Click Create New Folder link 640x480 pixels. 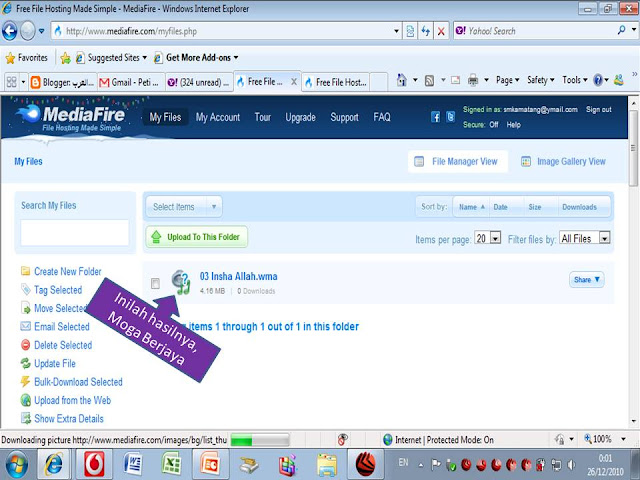click(x=68, y=271)
